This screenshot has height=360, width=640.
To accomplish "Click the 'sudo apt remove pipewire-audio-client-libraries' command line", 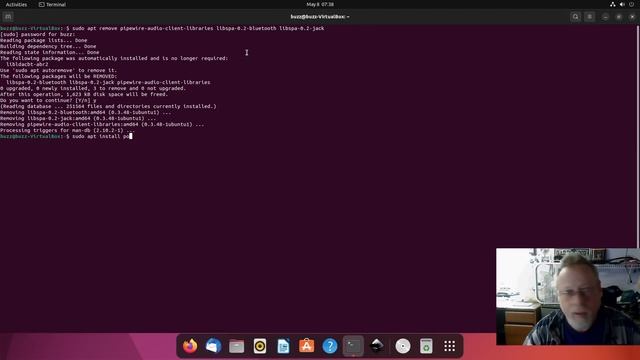I will tap(162, 28).
